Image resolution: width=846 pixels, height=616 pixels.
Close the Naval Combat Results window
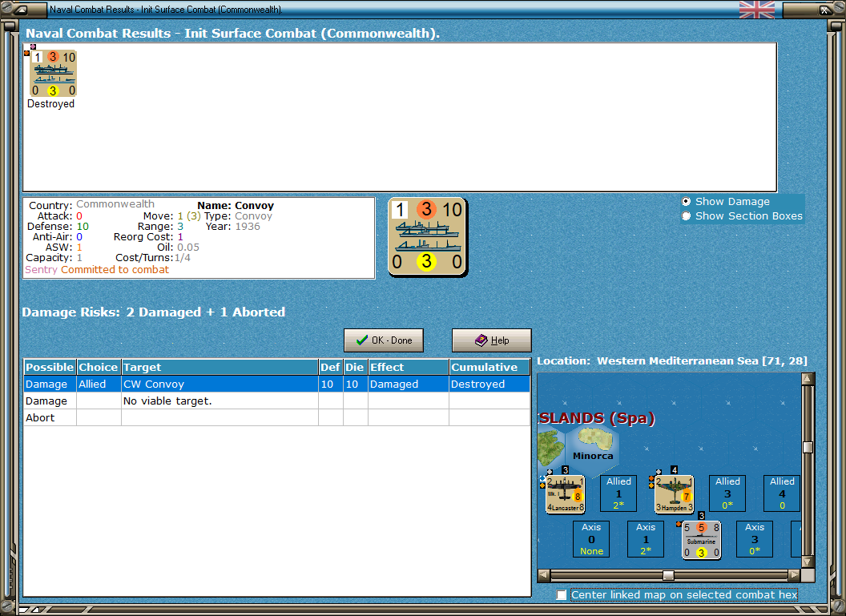(825, 9)
